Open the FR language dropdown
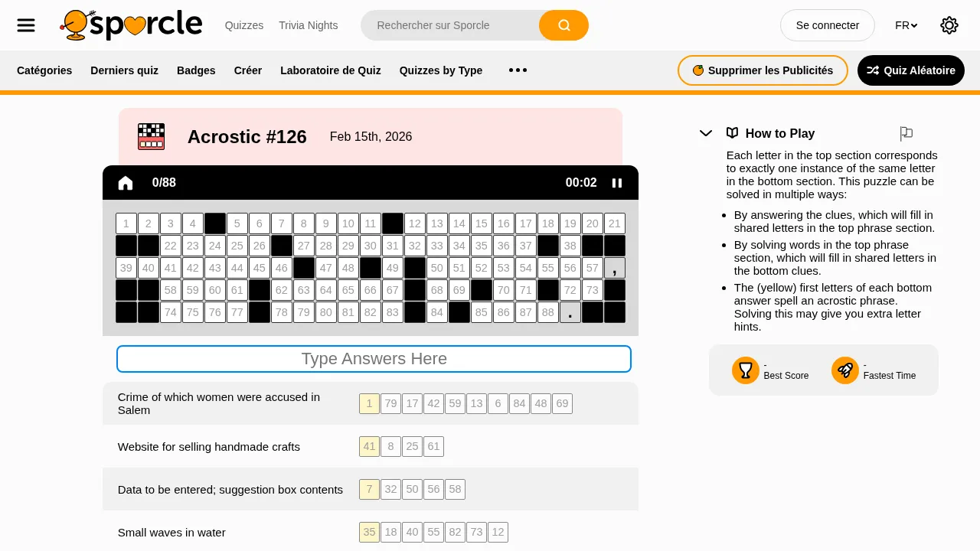The width and height of the screenshot is (980, 551). 906,24
